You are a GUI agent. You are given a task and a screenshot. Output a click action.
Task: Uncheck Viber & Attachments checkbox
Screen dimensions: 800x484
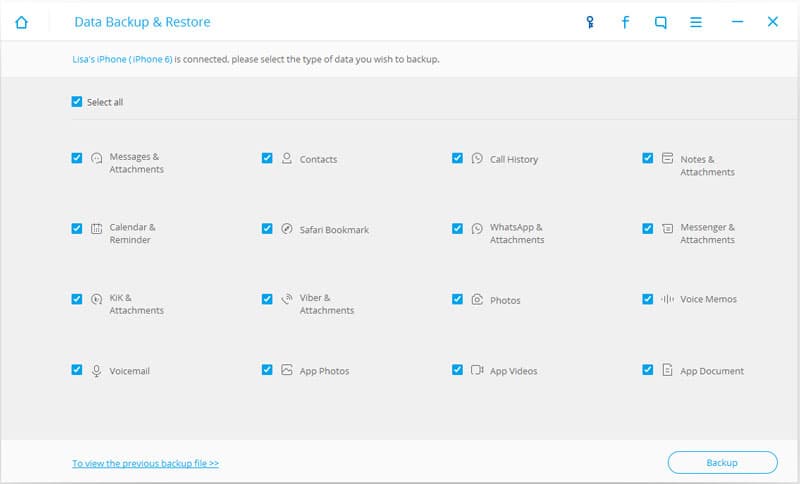[x=267, y=299]
